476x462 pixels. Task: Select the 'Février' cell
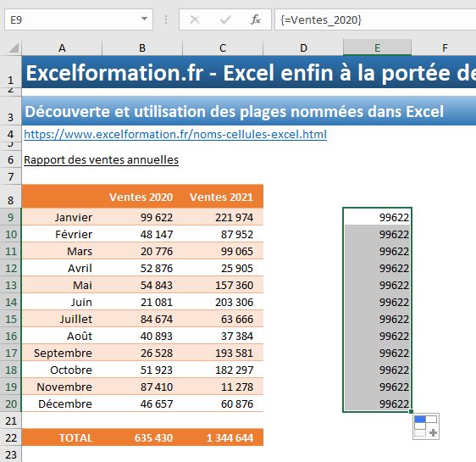click(x=62, y=234)
